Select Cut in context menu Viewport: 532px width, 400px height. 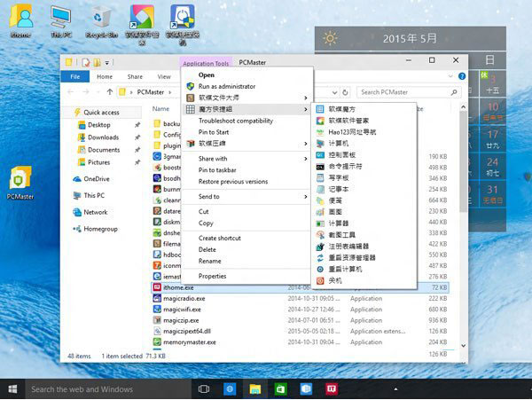click(x=247, y=212)
